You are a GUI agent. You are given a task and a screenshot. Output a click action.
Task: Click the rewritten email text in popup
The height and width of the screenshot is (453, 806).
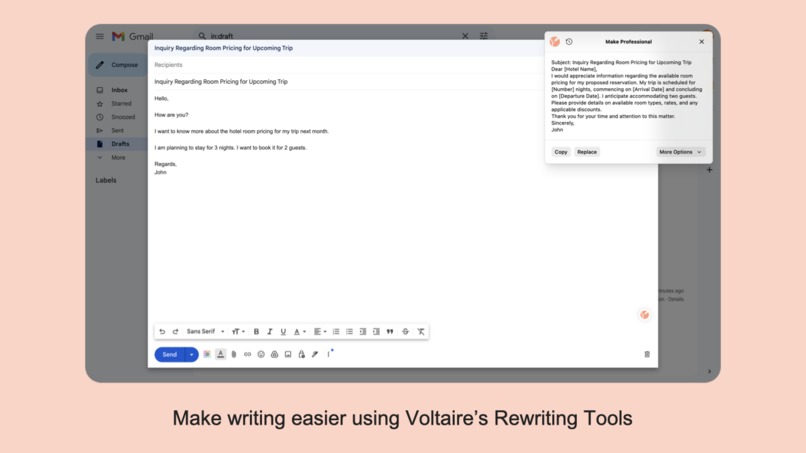pyautogui.click(x=627, y=96)
